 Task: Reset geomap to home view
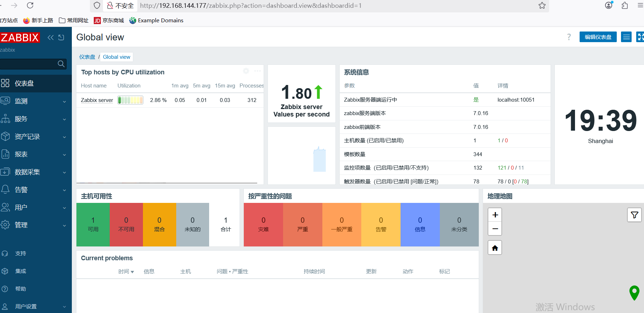(x=495, y=248)
